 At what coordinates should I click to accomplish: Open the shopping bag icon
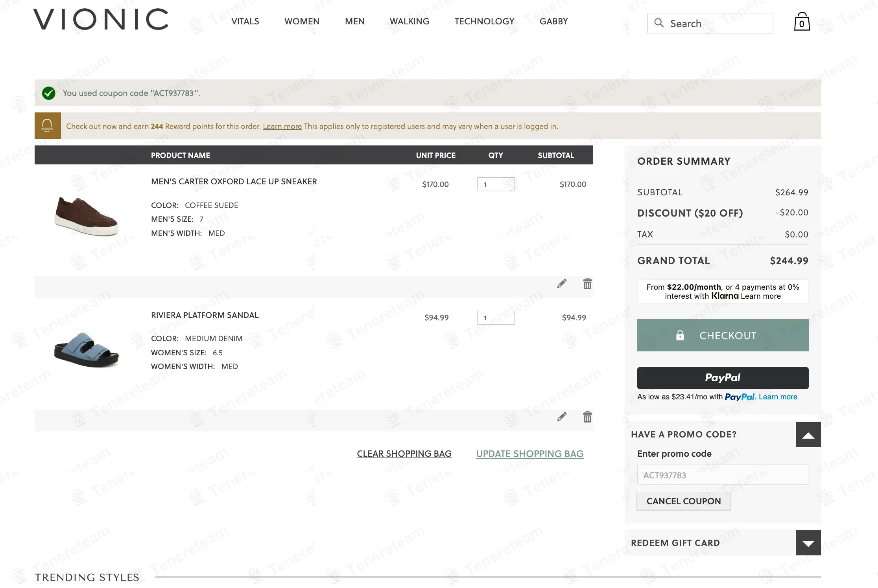pos(802,22)
